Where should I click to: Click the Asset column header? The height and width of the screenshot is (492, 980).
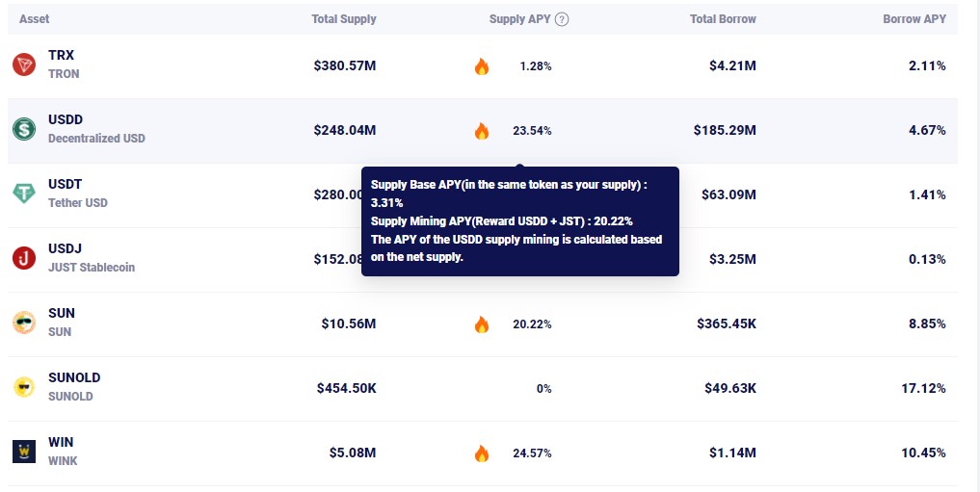pos(34,19)
